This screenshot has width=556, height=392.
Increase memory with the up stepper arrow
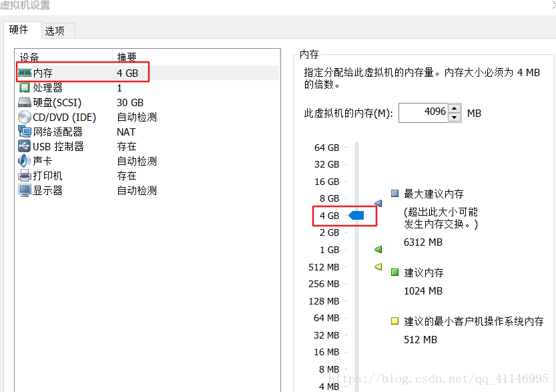click(x=455, y=109)
